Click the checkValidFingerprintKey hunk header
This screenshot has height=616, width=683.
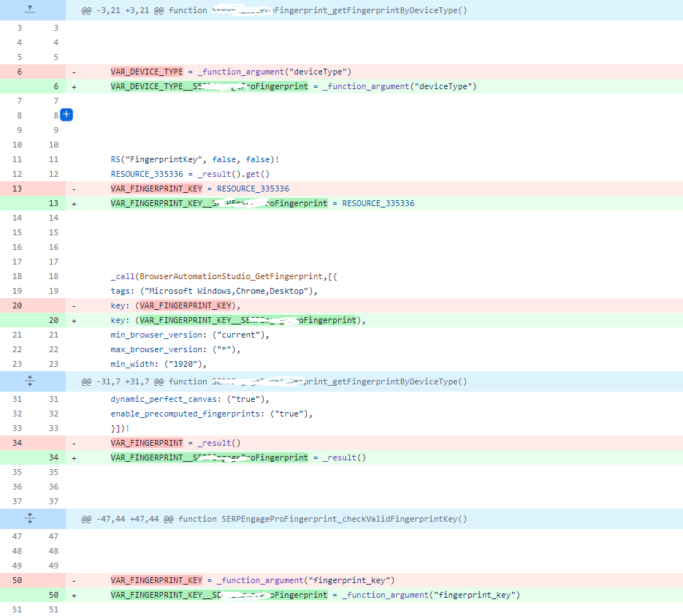274,519
